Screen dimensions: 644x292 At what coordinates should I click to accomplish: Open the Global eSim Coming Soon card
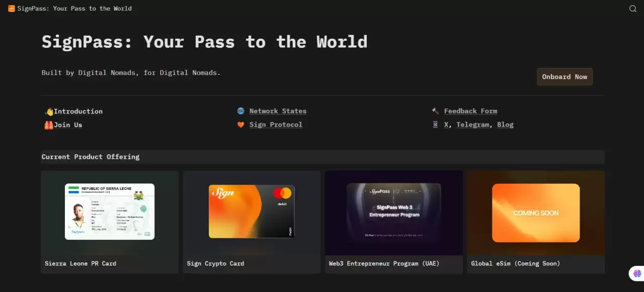(x=536, y=213)
